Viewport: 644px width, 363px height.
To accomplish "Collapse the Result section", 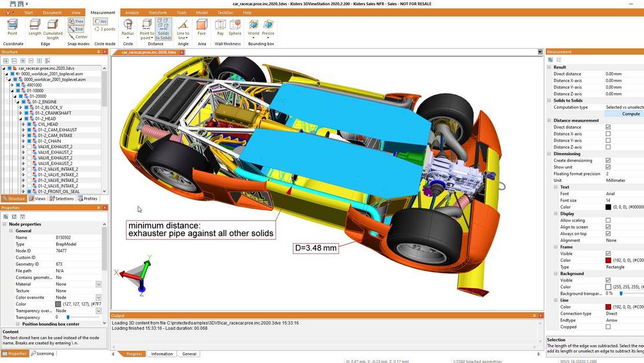I will (x=549, y=67).
